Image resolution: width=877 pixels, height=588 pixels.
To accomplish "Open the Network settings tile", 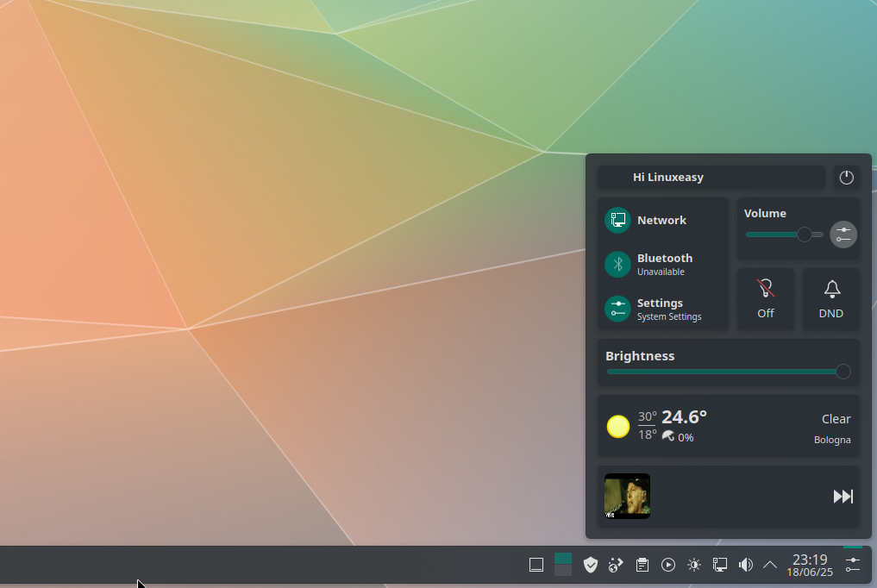I will tap(662, 221).
